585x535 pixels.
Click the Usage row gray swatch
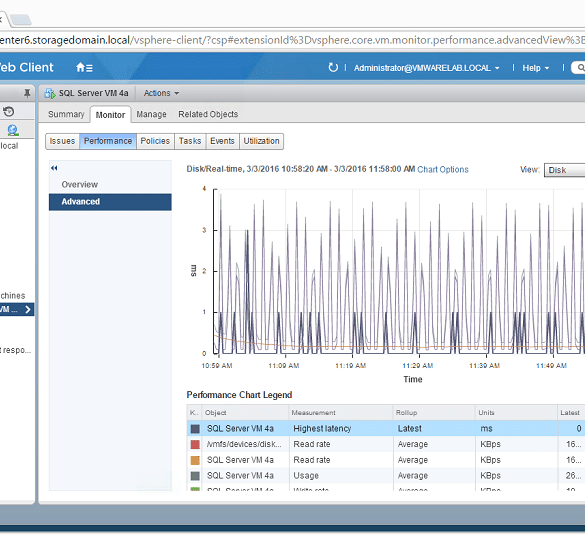pos(195,476)
